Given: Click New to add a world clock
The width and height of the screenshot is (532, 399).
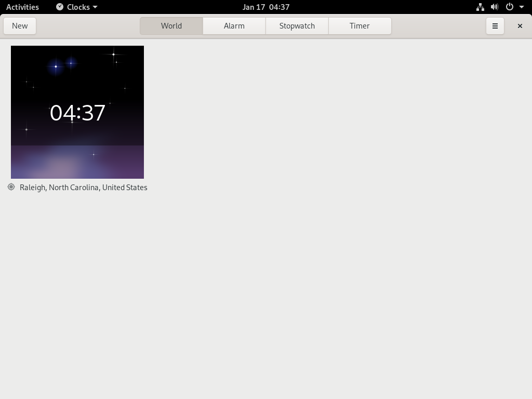Looking at the screenshot, I should click(x=20, y=26).
